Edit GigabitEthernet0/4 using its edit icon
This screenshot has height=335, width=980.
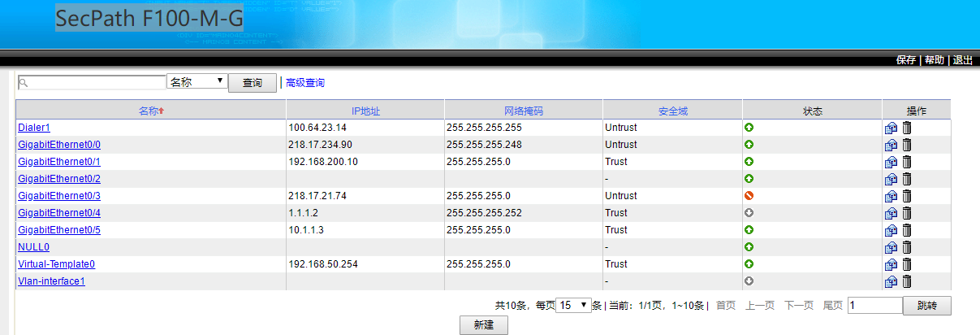coord(891,213)
